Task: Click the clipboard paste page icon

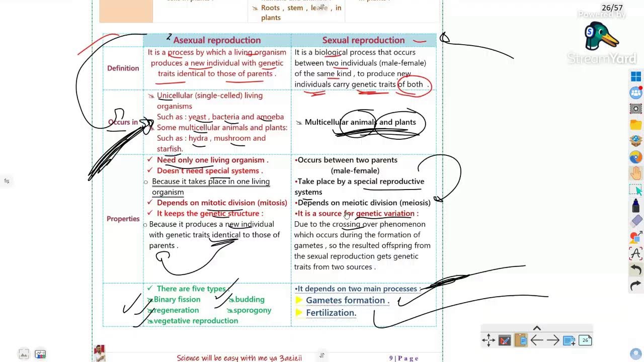Action: [x=521, y=340]
